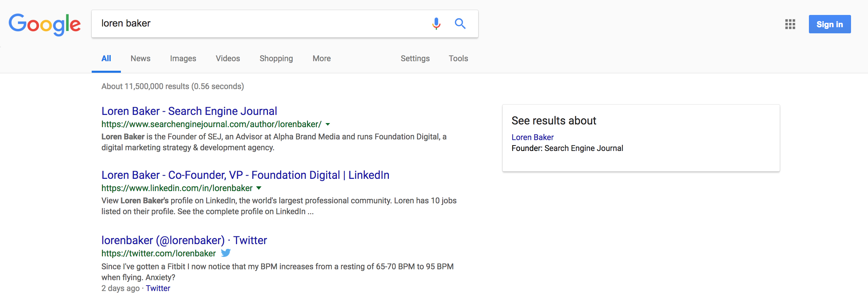
Task: Open Loren Baker LinkedIn profile result
Action: point(245,175)
